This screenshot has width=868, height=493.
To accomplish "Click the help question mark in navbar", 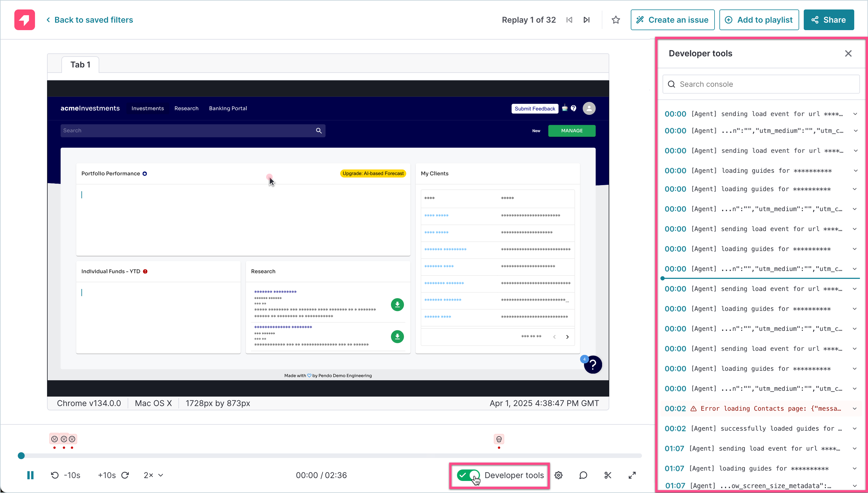I will click(x=574, y=108).
